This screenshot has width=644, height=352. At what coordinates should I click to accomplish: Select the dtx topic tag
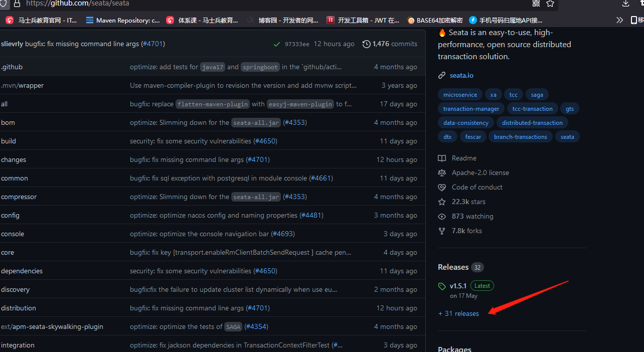(447, 137)
